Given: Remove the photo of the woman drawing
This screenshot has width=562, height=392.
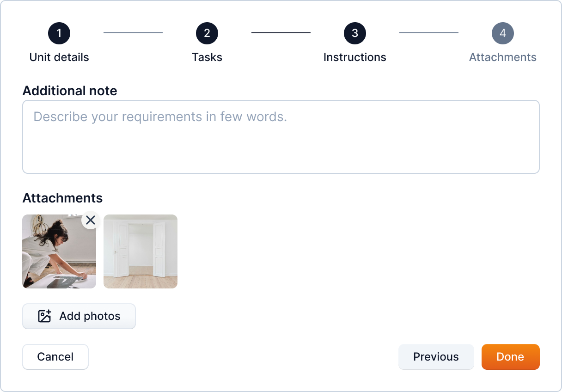Looking at the screenshot, I should click(91, 220).
